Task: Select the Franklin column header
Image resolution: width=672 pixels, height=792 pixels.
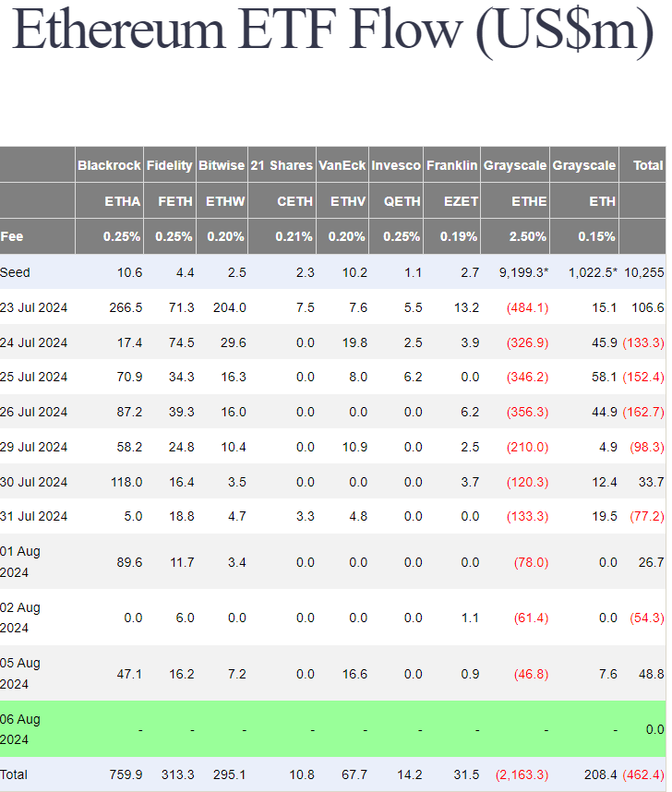Action: (x=451, y=165)
